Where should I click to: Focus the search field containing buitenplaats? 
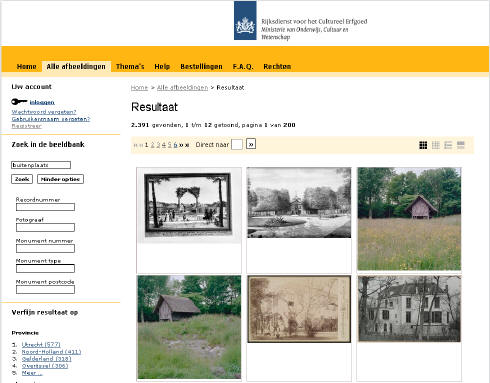(x=41, y=165)
